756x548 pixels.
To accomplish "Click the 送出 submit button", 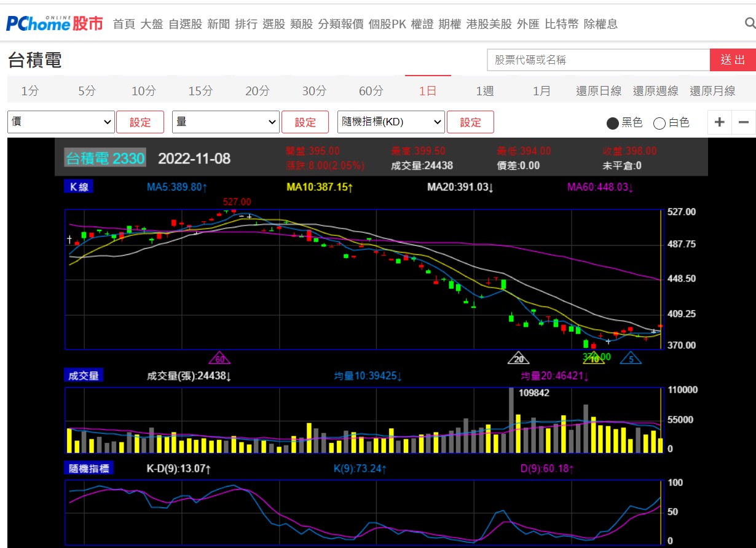I will (733, 60).
